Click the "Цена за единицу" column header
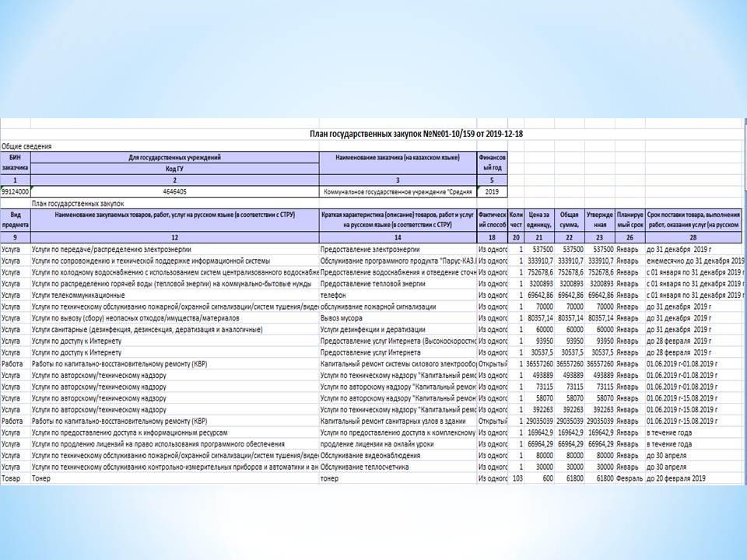 539,220
